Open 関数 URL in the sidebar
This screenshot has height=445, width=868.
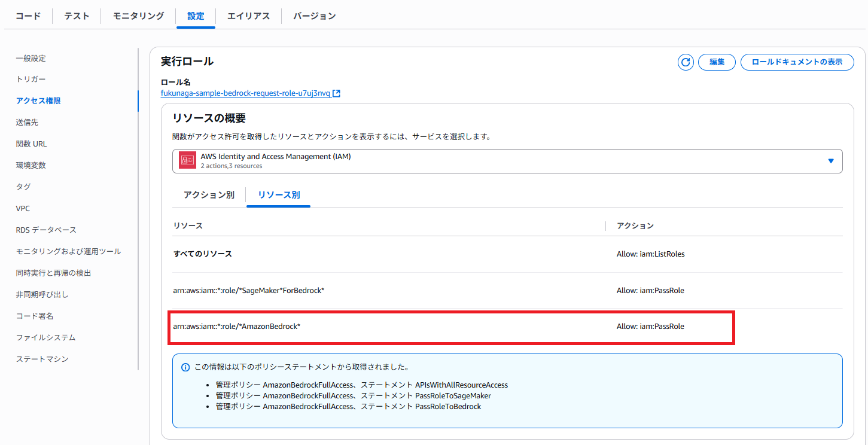coord(31,144)
